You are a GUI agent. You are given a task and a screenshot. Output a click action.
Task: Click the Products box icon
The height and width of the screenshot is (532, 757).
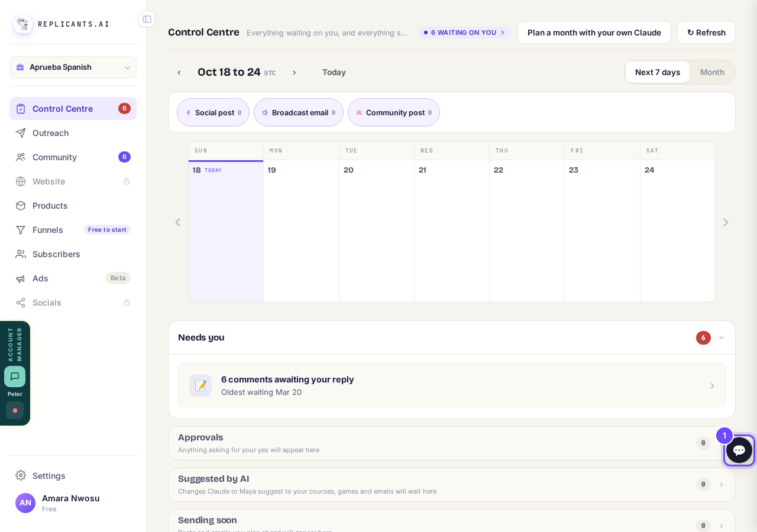pos(21,206)
